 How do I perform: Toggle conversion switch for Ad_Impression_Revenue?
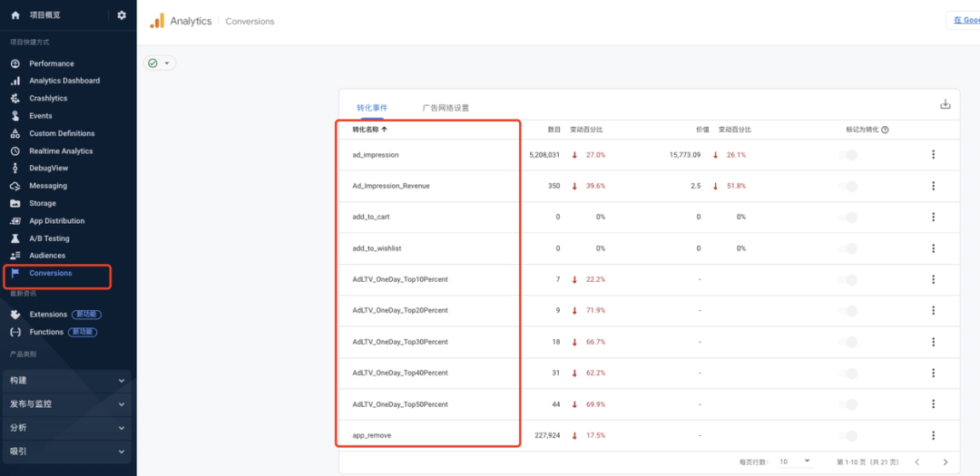click(x=848, y=186)
